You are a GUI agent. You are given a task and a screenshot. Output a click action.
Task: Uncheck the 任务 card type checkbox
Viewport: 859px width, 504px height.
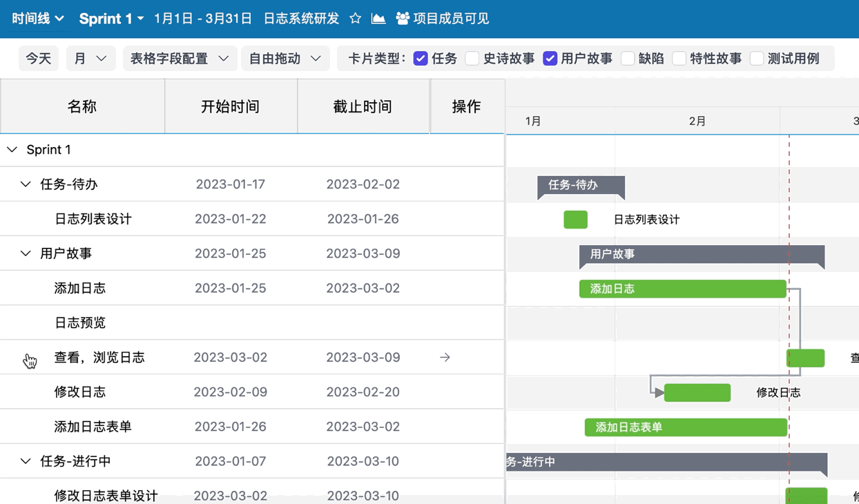(x=421, y=59)
